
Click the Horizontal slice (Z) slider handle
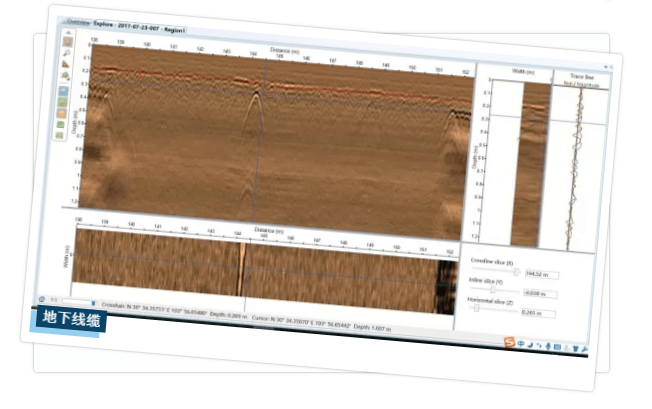coord(476,309)
